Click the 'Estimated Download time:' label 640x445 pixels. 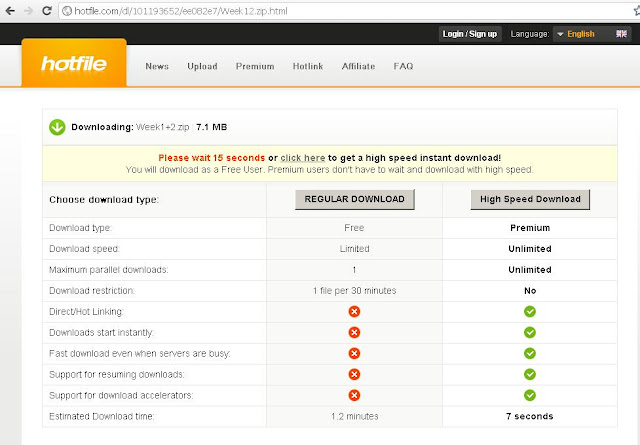(x=102, y=416)
